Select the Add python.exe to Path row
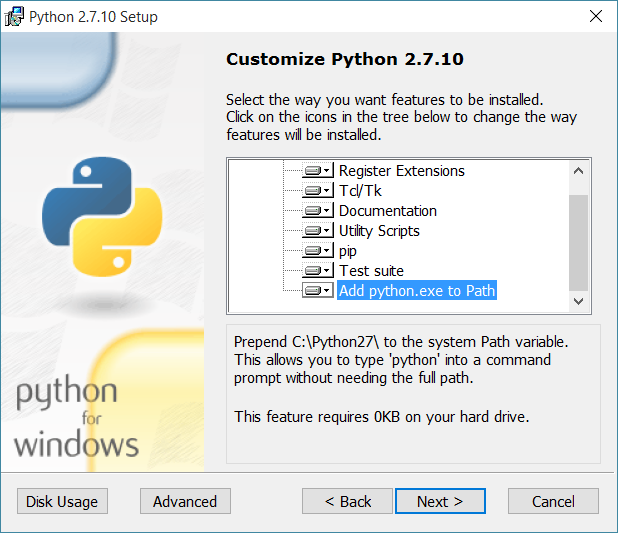 417,291
